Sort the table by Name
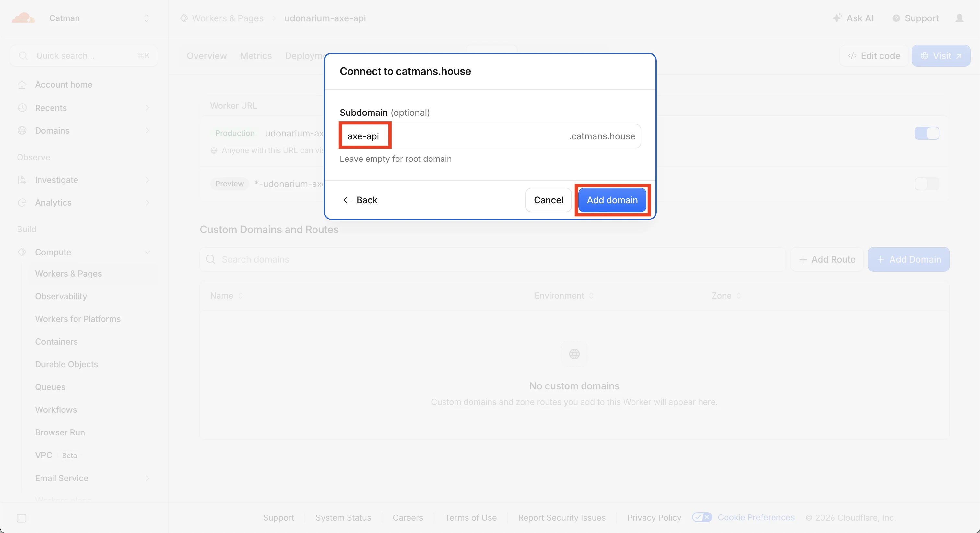Viewport: 980px width, 533px height. click(226, 296)
